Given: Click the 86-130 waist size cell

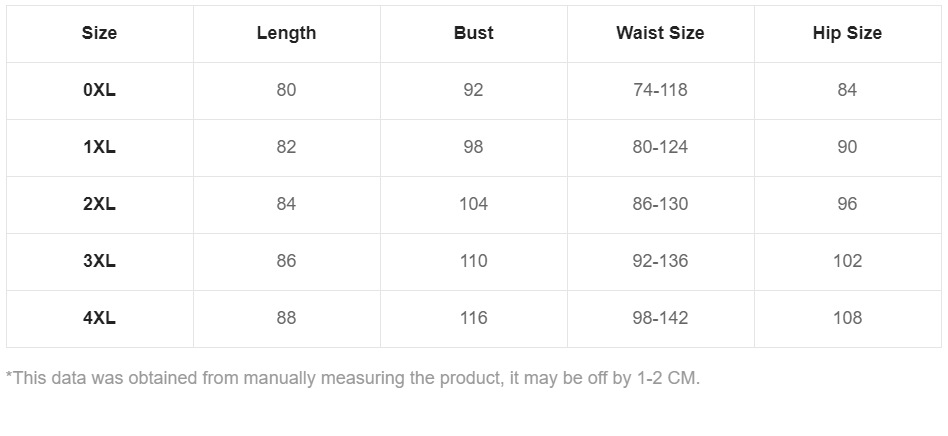Looking at the screenshot, I should [x=660, y=204].
